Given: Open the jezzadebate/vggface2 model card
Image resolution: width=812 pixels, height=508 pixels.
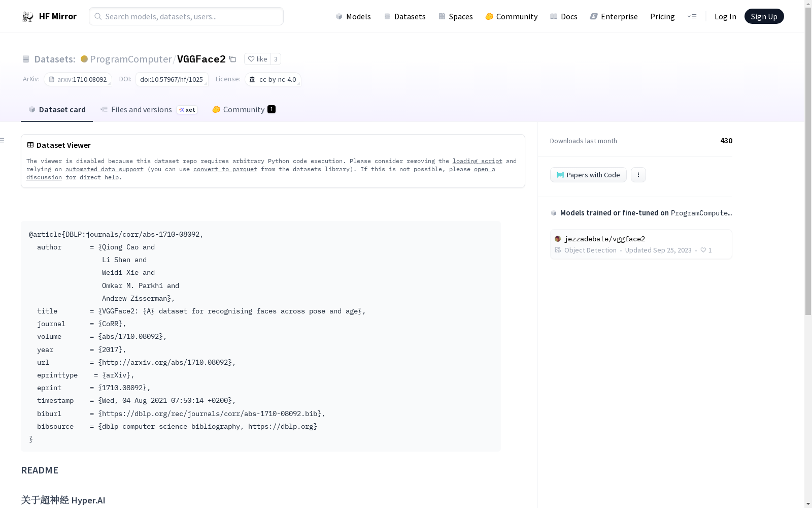Looking at the screenshot, I should point(641,244).
